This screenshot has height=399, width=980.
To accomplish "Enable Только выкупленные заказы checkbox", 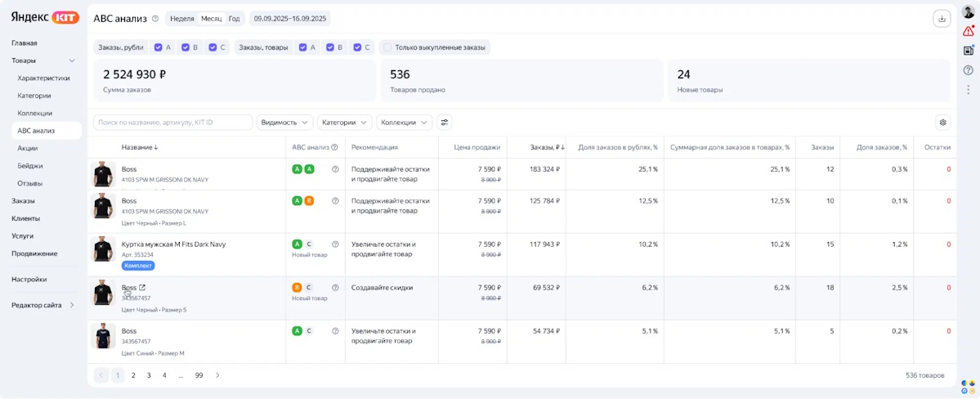I will [x=387, y=47].
